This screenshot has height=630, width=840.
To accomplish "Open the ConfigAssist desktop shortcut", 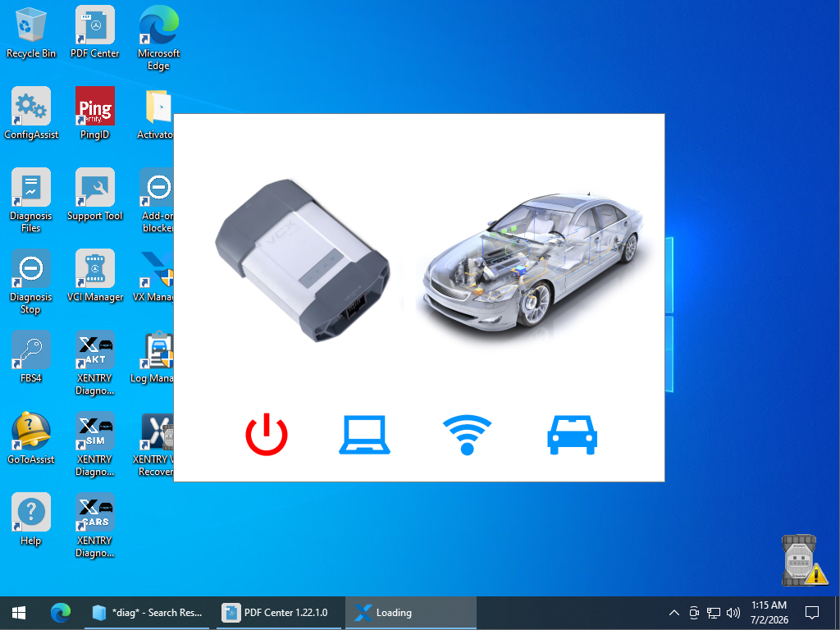I will (31, 113).
